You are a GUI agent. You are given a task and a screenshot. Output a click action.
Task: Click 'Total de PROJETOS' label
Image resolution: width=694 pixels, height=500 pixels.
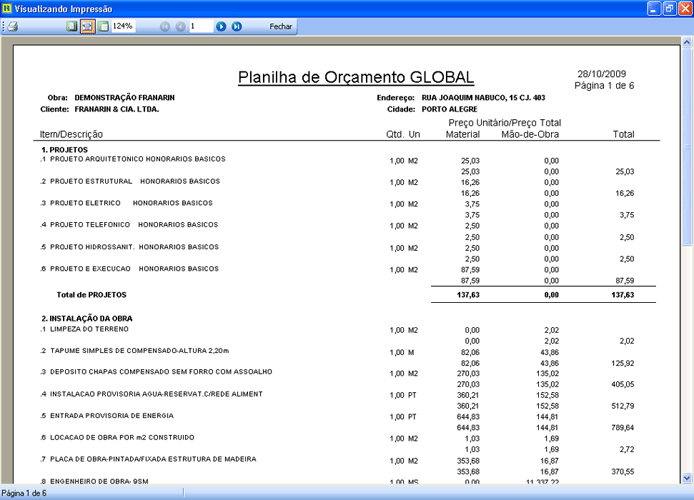click(x=91, y=295)
